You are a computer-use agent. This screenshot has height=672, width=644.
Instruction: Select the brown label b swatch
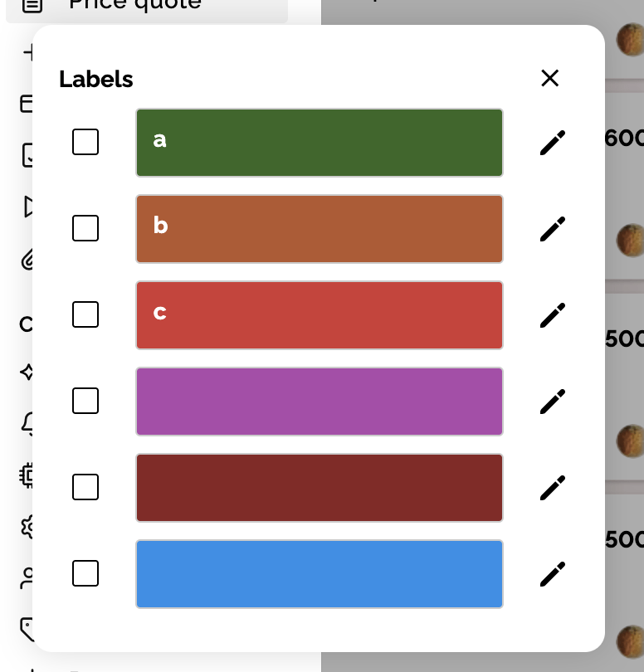click(320, 229)
